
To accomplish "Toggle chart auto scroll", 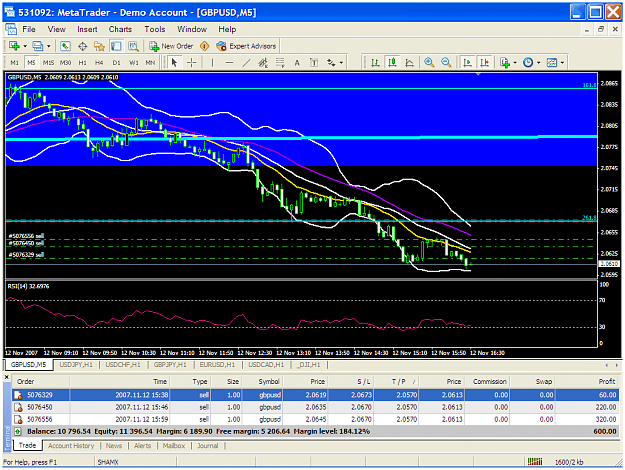I will click(467, 63).
